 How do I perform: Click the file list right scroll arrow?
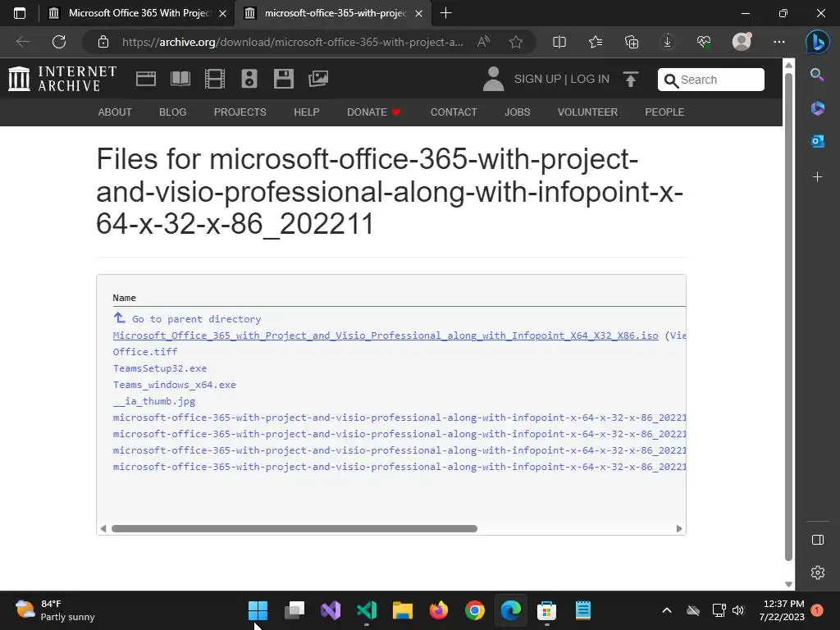click(x=679, y=529)
